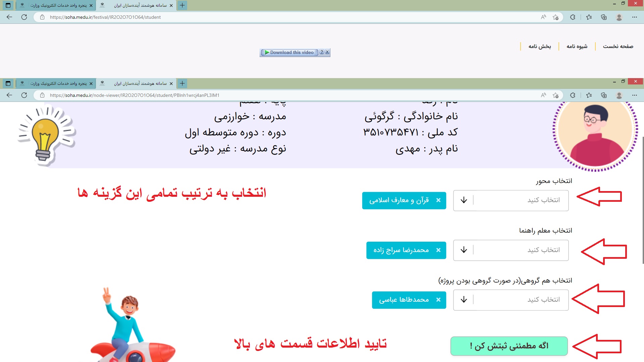The width and height of the screenshot is (644, 362).
Task: Add page to favorites star in lower address bar
Action: [555, 95]
